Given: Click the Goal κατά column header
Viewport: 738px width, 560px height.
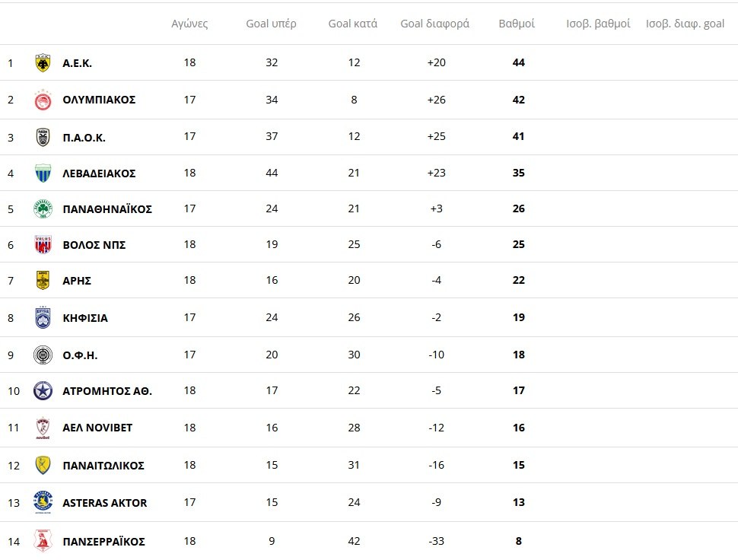Looking at the screenshot, I should pos(353,24).
